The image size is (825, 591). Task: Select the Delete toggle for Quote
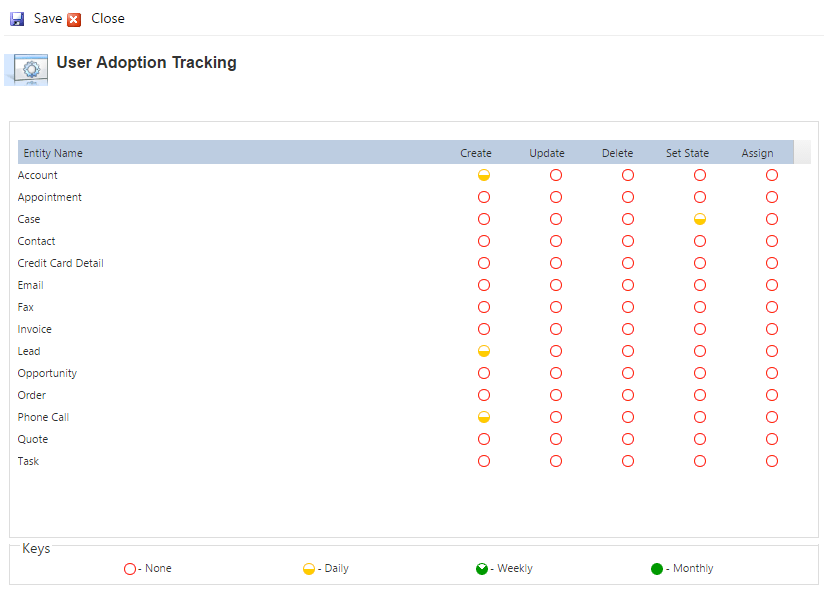(627, 439)
